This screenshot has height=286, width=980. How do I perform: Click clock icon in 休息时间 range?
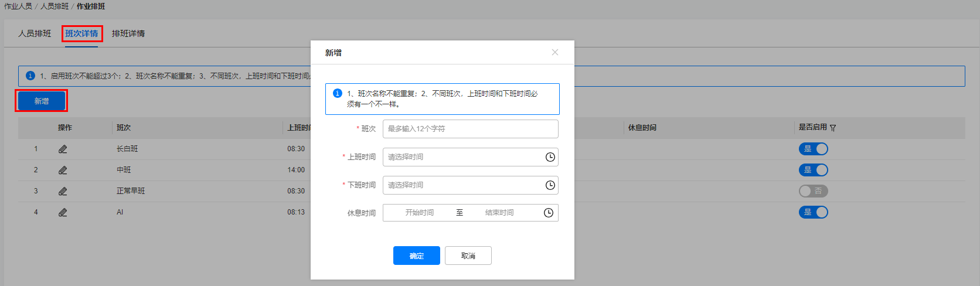click(549, 213)
